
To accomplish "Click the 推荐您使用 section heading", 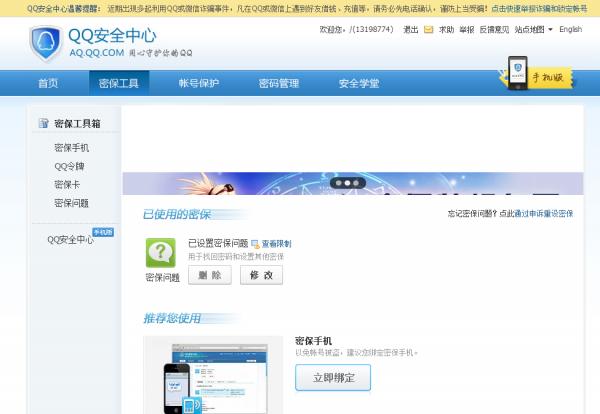I will point(172,318).
